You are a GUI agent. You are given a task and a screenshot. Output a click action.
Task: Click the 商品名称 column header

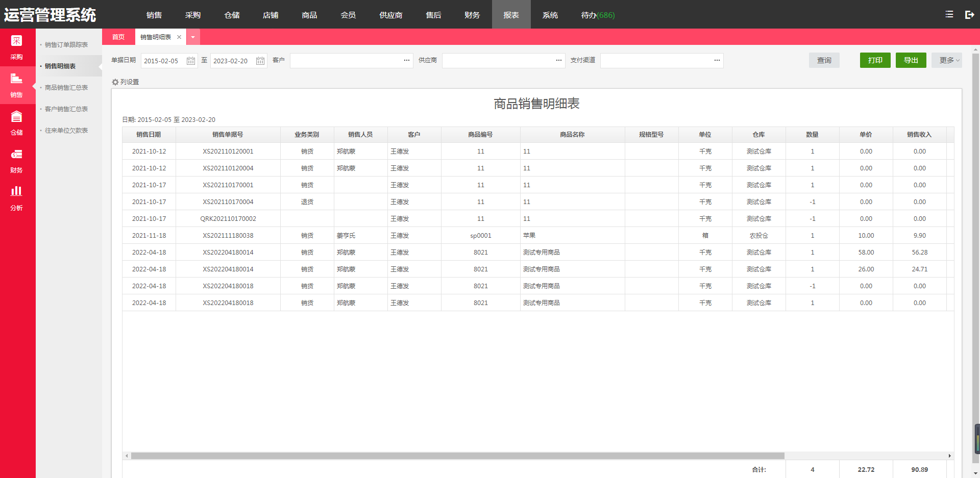[573, 135]
